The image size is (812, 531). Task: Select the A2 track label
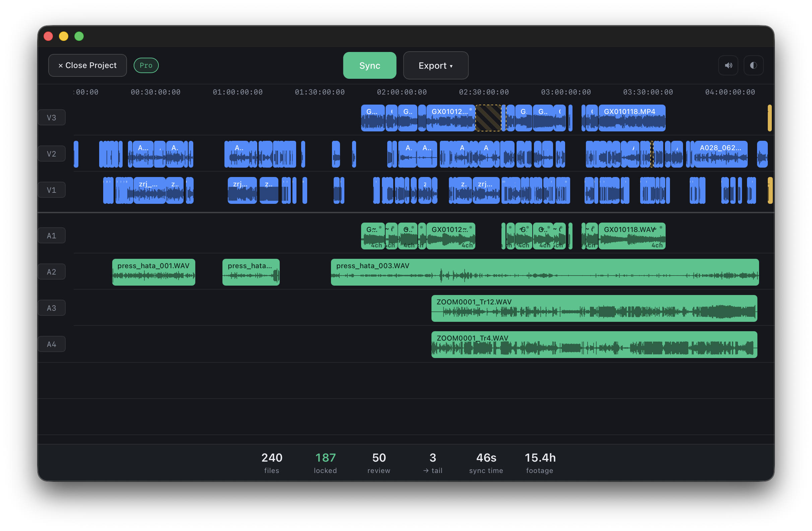click(52, 272)
